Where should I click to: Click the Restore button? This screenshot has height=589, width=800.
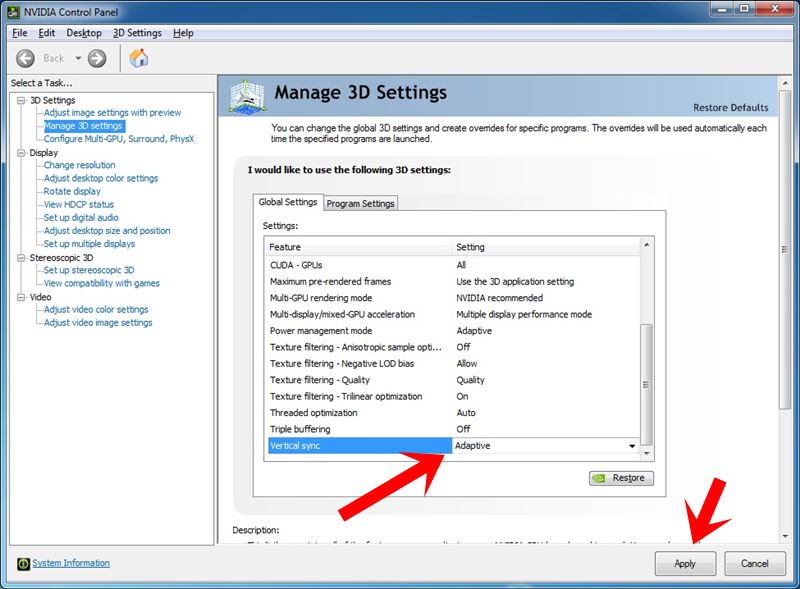621,478
